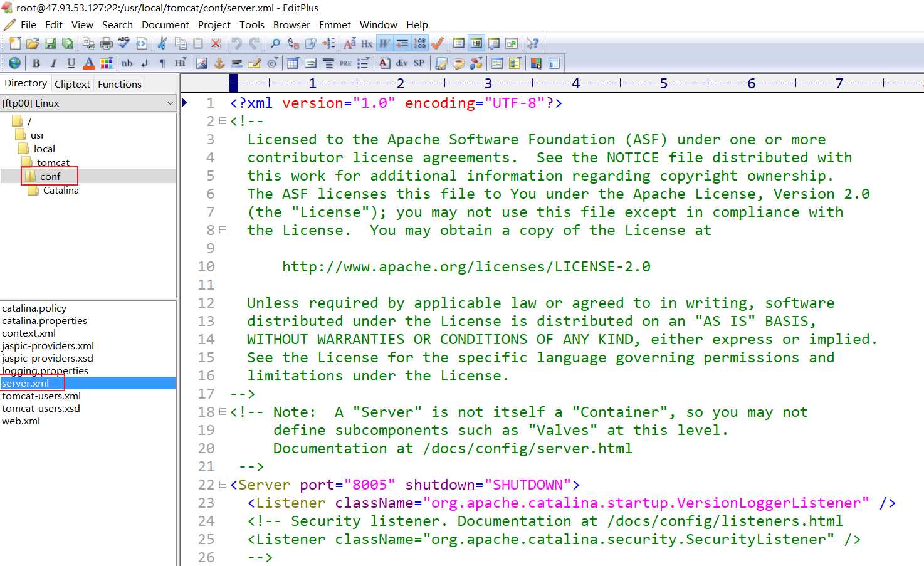This screenshot has width=924, height=566.
Task: Toggle the Directory window panel button
Action: click(476, 43)
